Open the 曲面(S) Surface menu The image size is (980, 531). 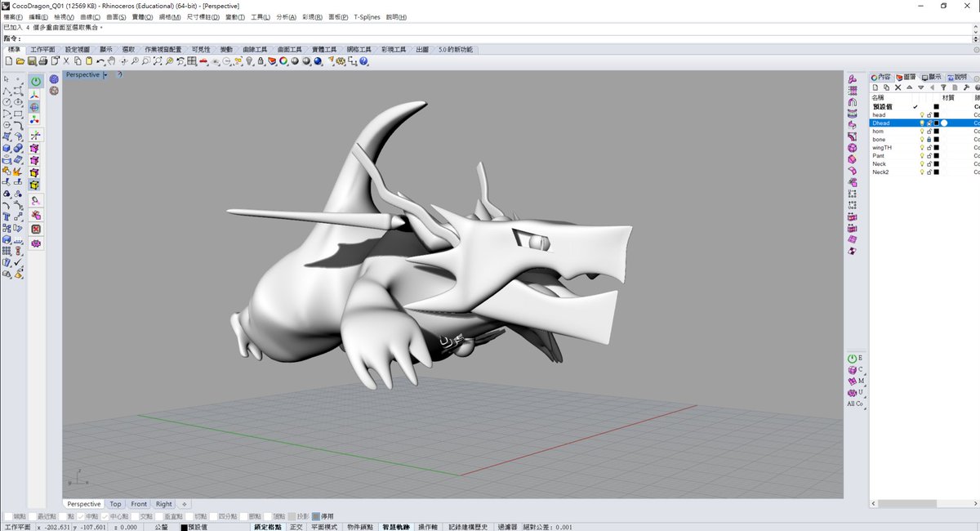[x=116, y=16]
